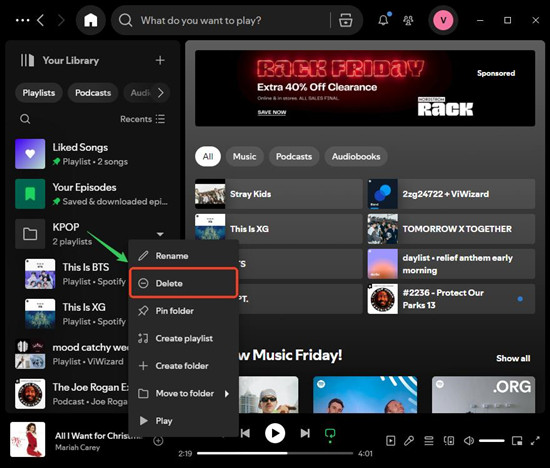Screen dimensions: 550x468
Task: Skip to next track
Action: [305, 433]
